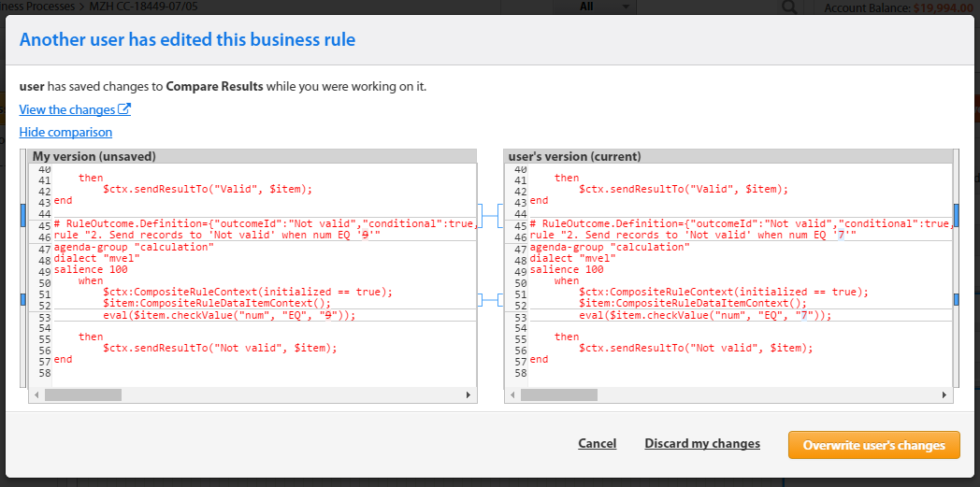Image resolution: width=980 pixels, height=487 pixels.
Task: Click 'Compare Results' rule name in message
Action: [x=214, y=87]
